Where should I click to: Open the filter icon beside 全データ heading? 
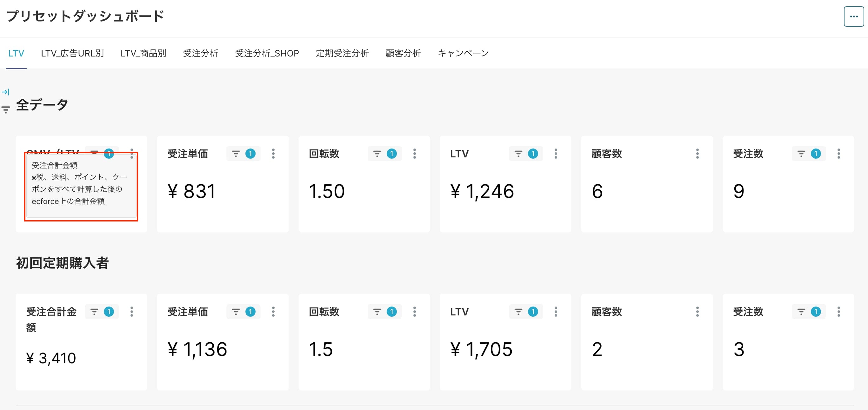point(6,109)
